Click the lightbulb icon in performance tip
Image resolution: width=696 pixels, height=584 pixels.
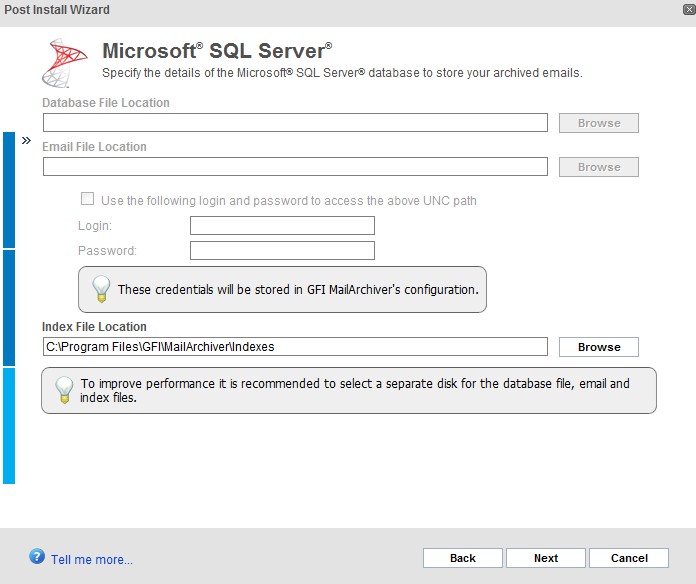(64, 390)
